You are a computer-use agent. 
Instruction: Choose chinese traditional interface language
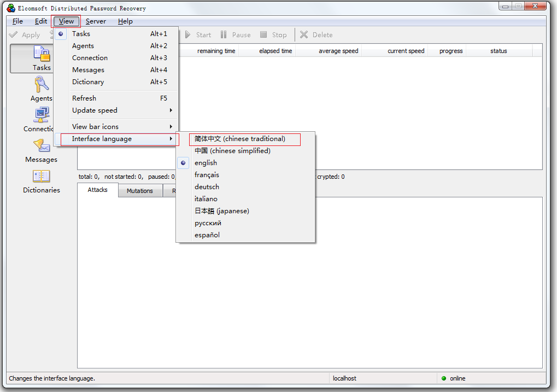(x=245, y=139)
